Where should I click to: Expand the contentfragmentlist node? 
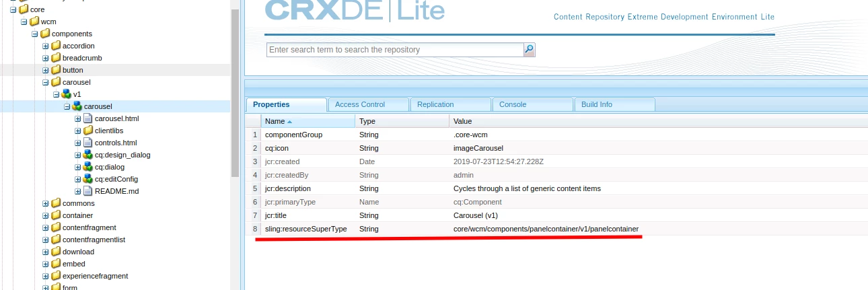[x=46, y=240]
